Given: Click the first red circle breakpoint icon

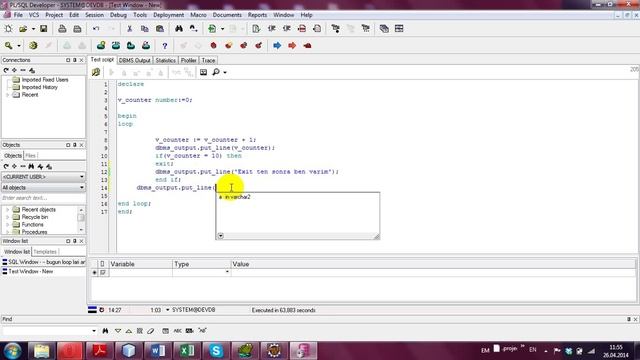Looking at the screenshot, I should click(x=213, y=45).
